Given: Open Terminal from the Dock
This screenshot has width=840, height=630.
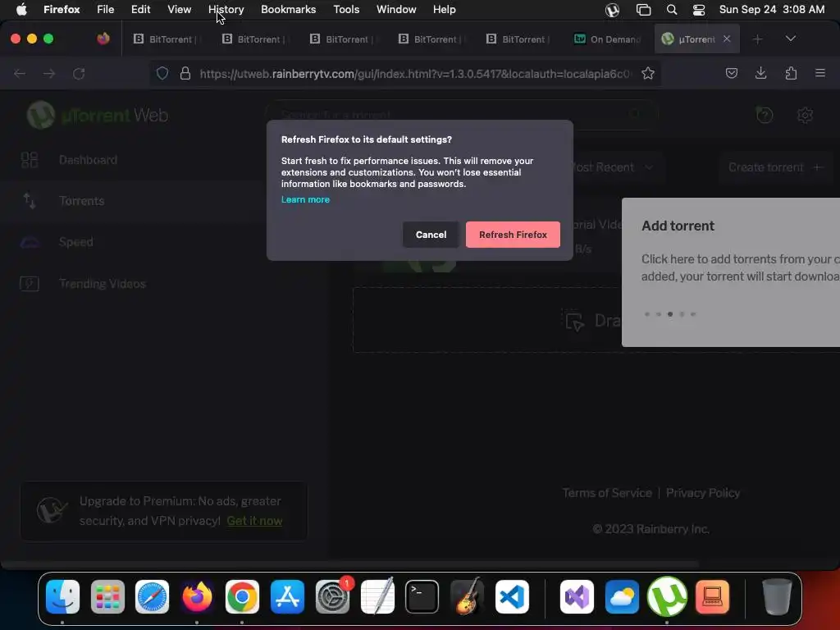Looking at the screenshot, I should tap(422, 597).
